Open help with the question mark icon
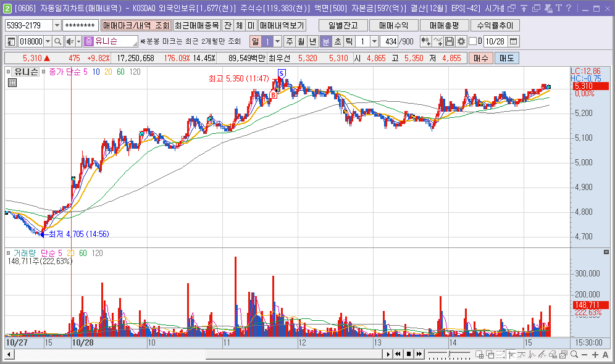This screenshot has width=615, height=364. point(569,8)
